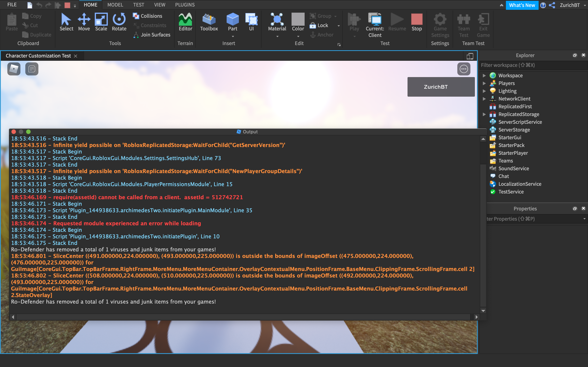This screenshot has width=588, height=367.
Task: Open the Terrain Editor
Action: coord(185,23)
